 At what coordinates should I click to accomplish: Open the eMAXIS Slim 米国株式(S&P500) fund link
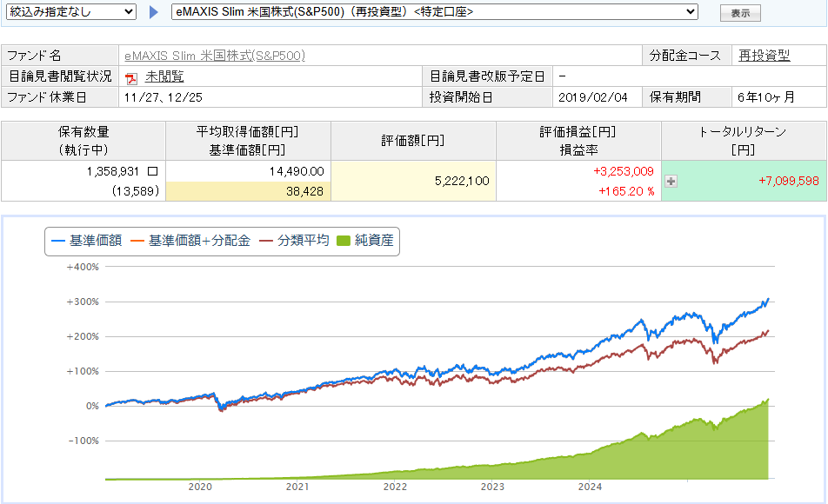pos(214,56)
